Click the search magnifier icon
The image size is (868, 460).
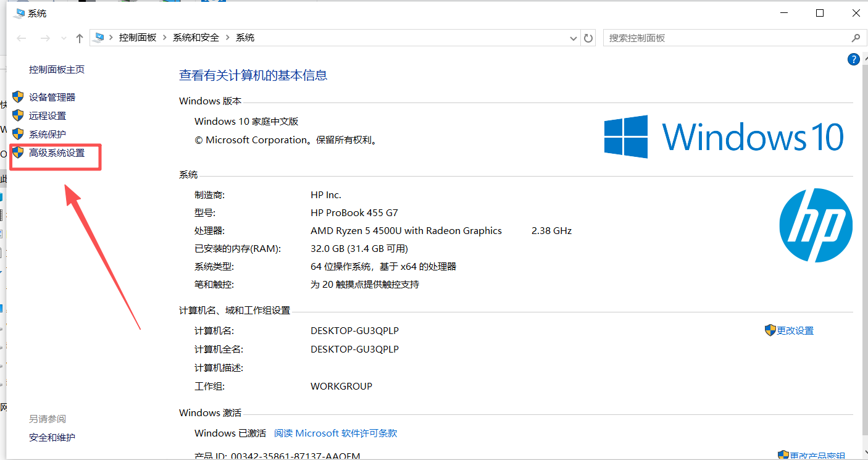click(x=856, y=38)
